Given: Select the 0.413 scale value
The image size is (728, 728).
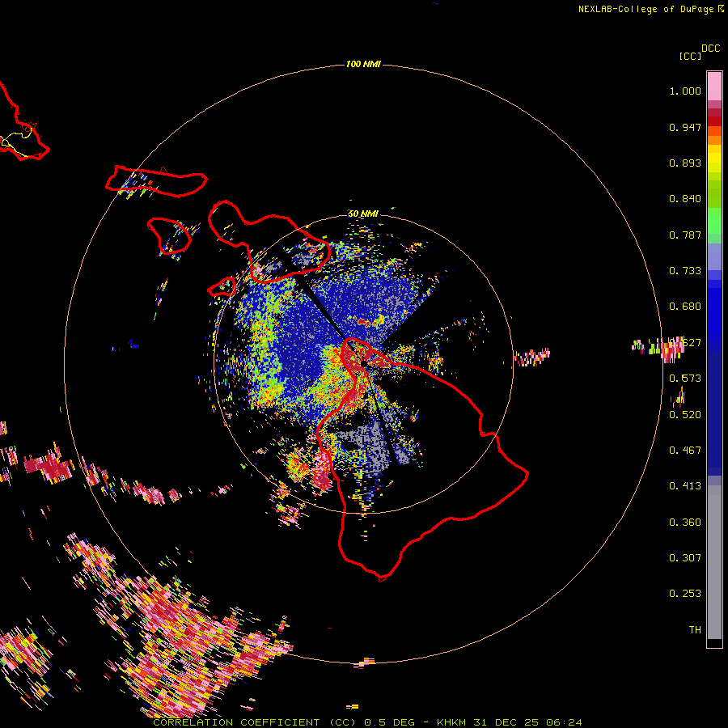Looking at the screenshot, I should point(685,486).
